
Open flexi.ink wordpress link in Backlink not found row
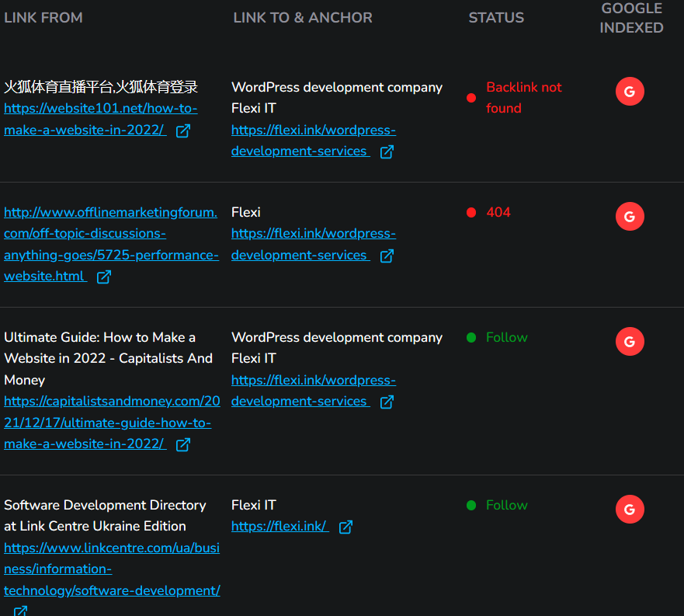(313, 141)
